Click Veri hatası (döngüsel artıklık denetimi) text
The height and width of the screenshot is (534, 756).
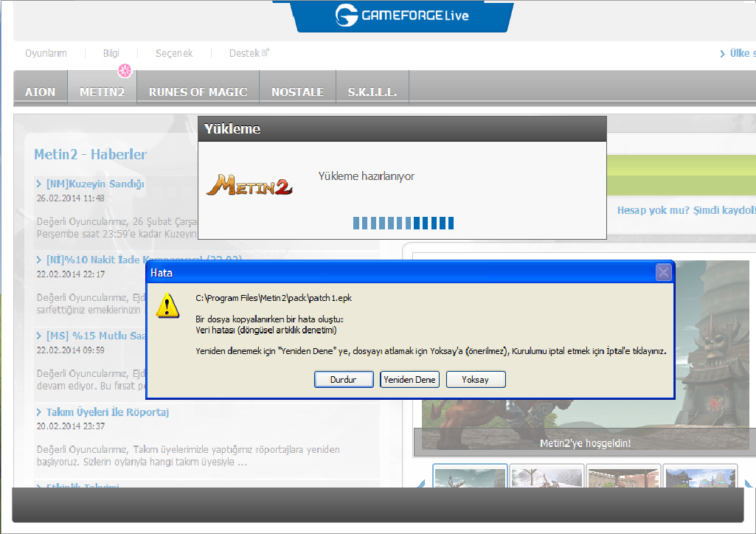coord(266,330)
